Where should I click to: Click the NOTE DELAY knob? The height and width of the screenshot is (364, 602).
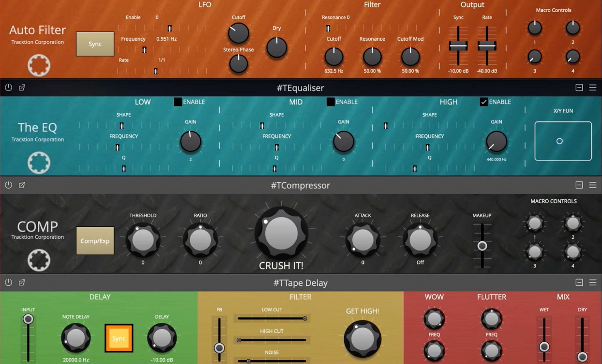click(x=76, y=338)
